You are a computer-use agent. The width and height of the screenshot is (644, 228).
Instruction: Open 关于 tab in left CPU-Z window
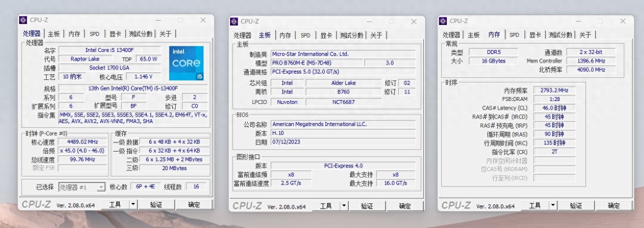click(165, 34)
